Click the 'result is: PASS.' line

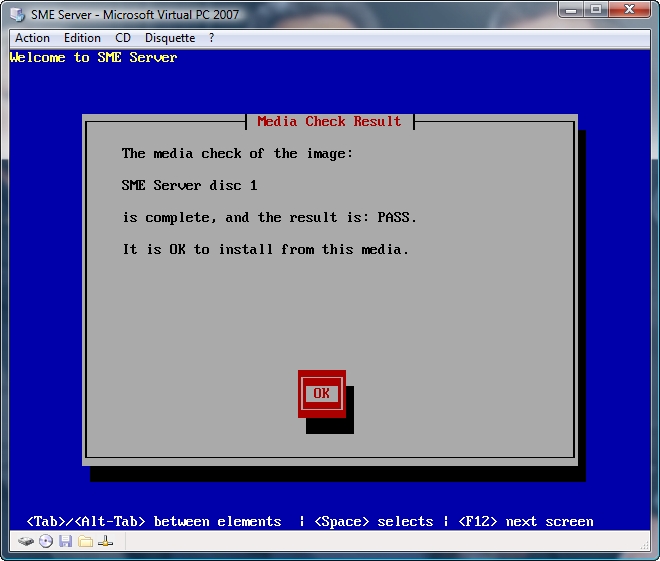point(269,217)
